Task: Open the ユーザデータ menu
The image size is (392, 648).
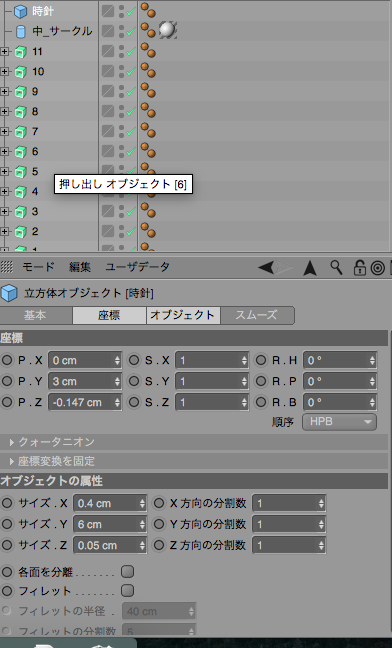Action: 138,267
